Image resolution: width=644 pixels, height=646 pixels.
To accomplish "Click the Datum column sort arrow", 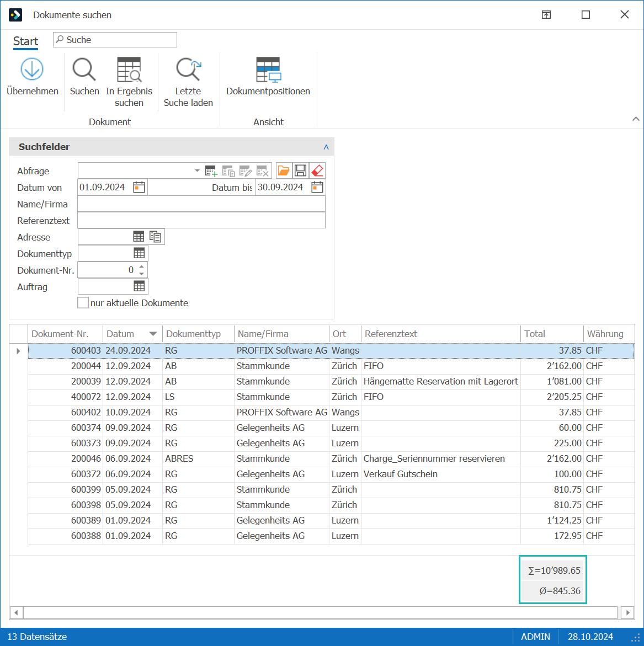I will click(153, 334).
